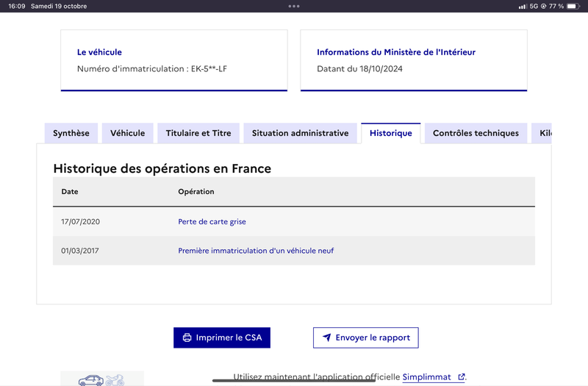Tap the clock showing 16:09

pyautogui.click(x=17, y=6)
